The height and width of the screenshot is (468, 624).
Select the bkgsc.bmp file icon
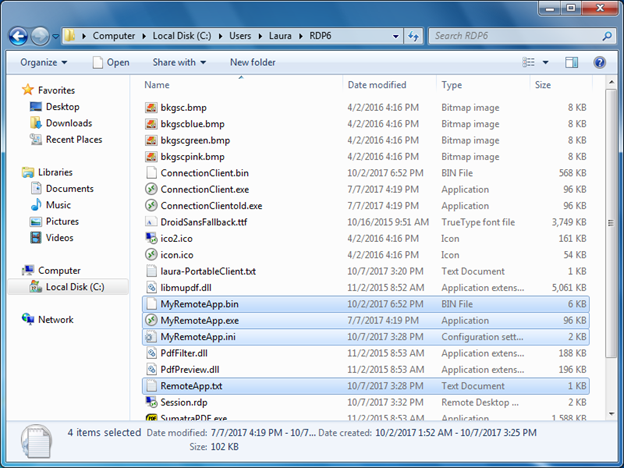pos(152,108)
